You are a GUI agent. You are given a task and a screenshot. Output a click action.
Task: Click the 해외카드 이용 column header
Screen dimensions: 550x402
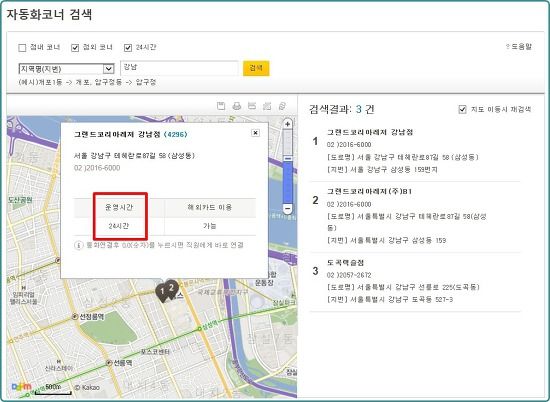pyautogui.click(x=210, y=207)
